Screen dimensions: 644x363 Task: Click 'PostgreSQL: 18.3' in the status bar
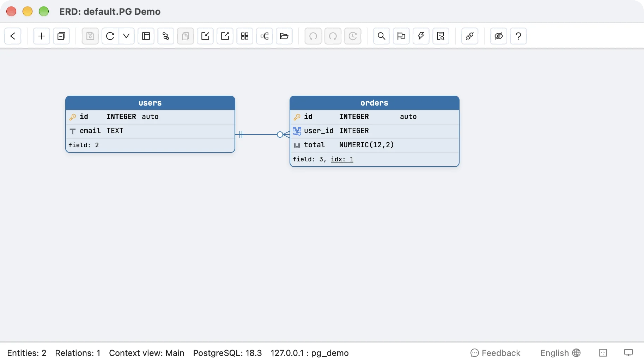pos(227,353)
